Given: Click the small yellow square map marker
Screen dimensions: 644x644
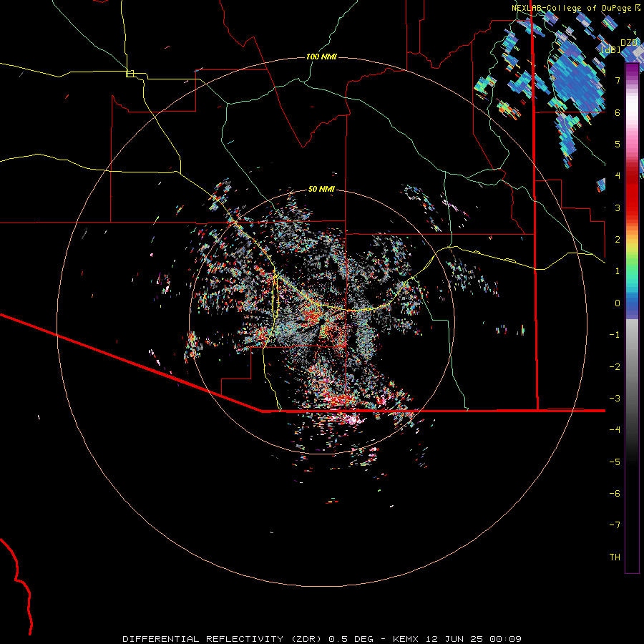Looking at the screenshot, I should 130,74.
